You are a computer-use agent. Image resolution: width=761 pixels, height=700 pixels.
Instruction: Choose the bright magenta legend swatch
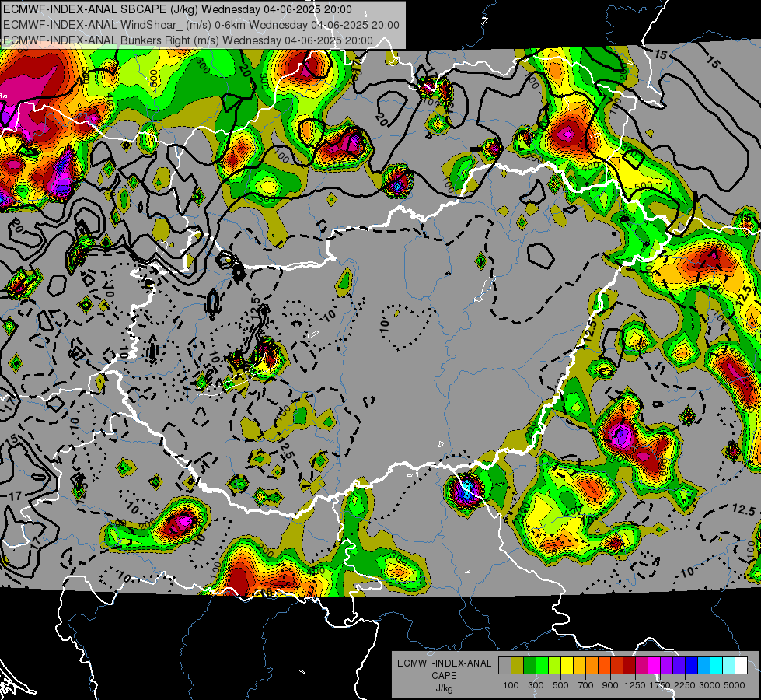click(655, 665)
